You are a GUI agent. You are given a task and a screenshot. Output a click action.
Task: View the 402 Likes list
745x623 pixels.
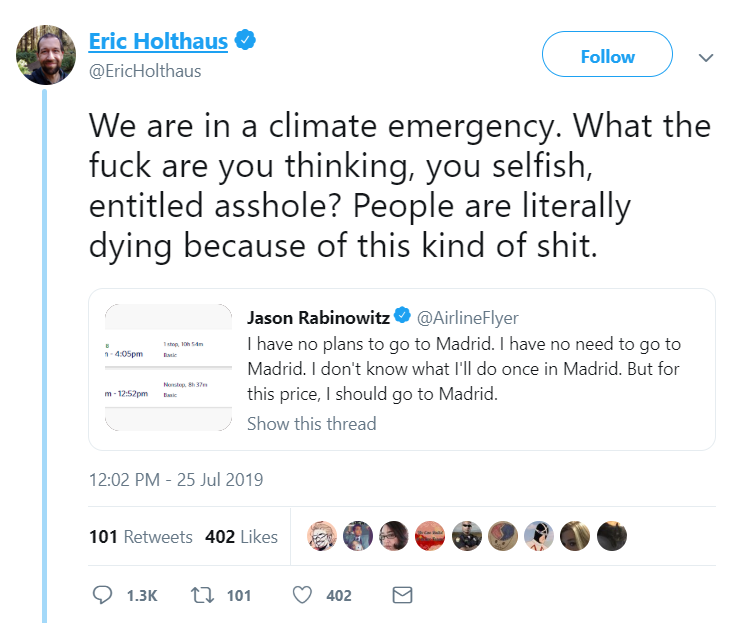click(241, 537)
